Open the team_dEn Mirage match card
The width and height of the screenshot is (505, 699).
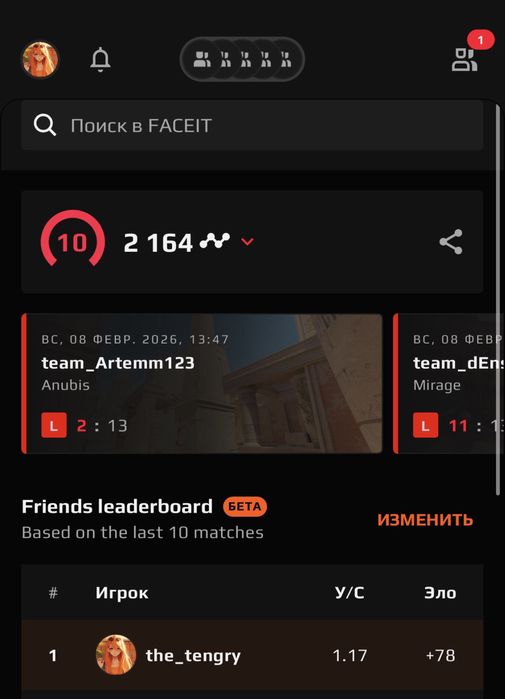[449, 383]
